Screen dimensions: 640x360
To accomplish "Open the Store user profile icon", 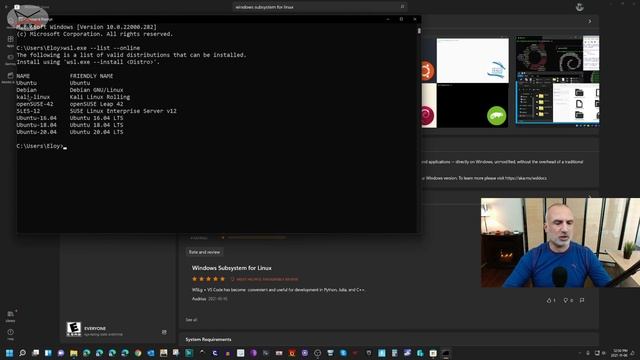I will pos(580,7).
